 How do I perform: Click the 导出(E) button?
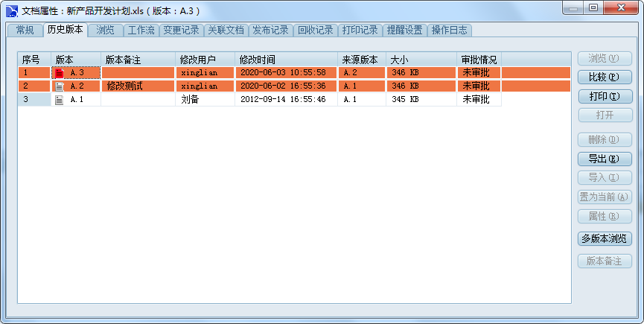pyautogui.click(x=605, y=159)
